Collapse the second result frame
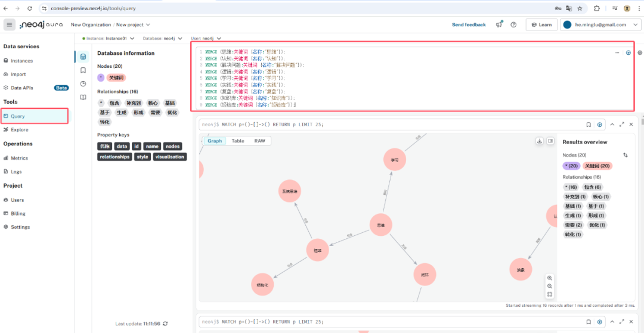Screen dimensions: 644x333 click(612, 321)
